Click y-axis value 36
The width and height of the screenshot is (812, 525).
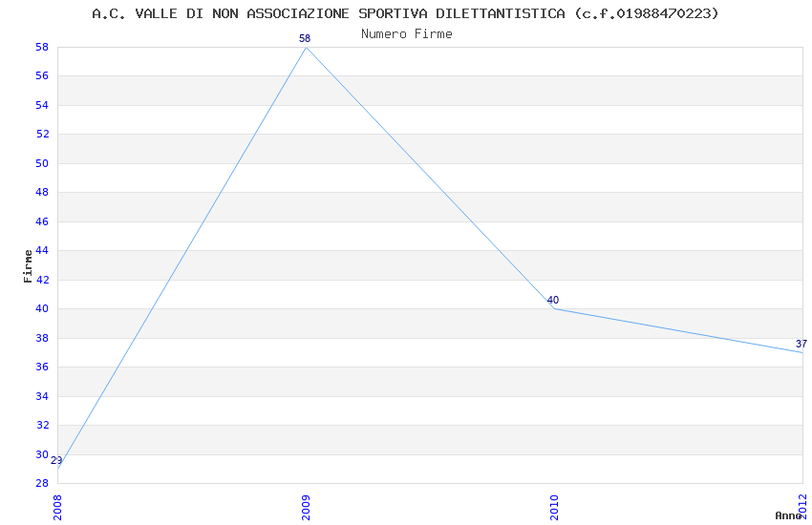coord(42,367)
